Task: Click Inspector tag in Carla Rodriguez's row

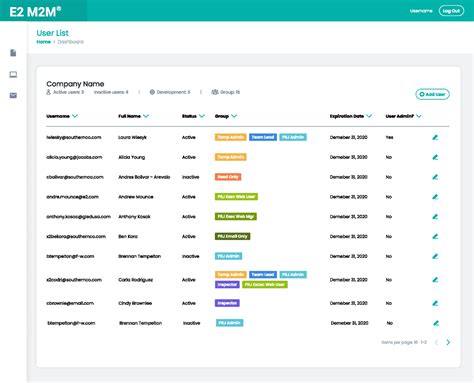Action: pyautogui.click(x=227, y=285)
